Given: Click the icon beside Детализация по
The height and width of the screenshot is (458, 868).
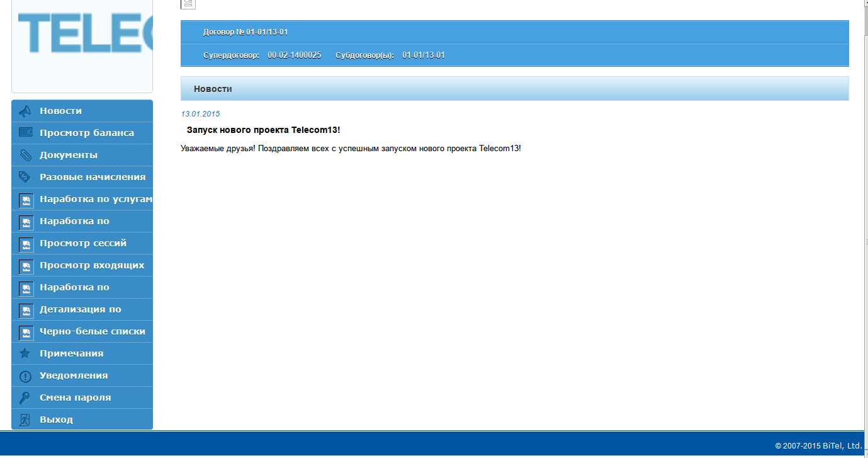Looking at the screenshot, I should tap(26, 311).
